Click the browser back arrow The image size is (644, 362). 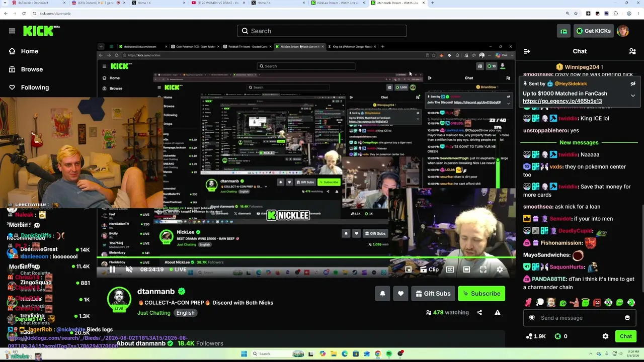pyautogui.click(x=6, y=14)
